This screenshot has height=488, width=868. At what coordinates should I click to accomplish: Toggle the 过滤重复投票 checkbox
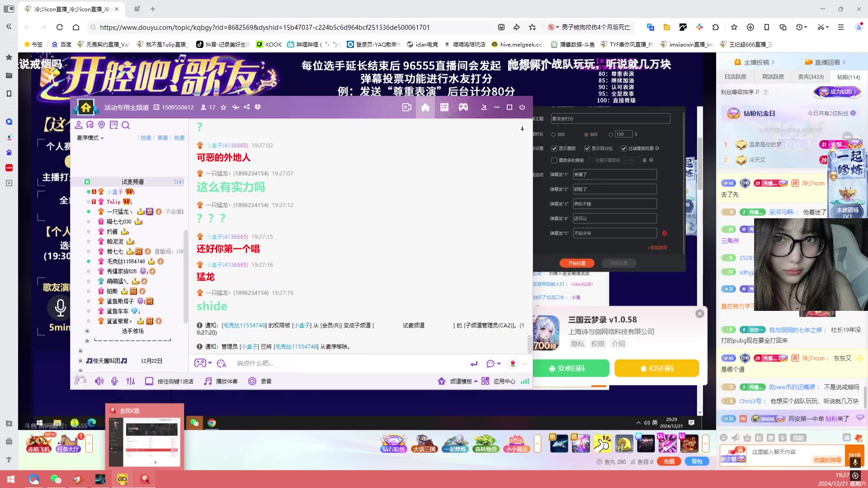tap(624, 148)
